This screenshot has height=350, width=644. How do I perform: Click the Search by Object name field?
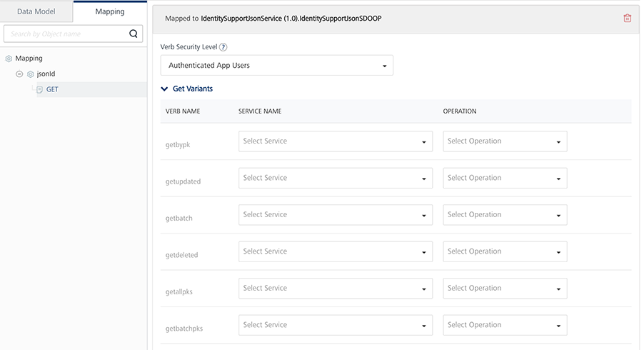[64, 34]
